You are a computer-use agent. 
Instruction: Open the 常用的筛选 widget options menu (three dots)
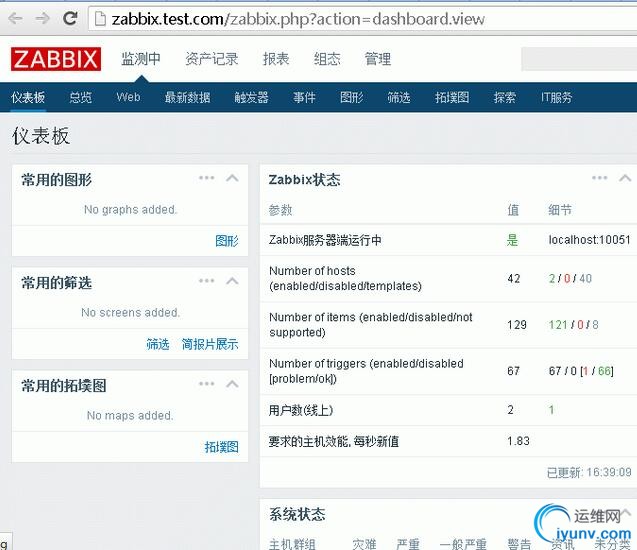point(206,281)
